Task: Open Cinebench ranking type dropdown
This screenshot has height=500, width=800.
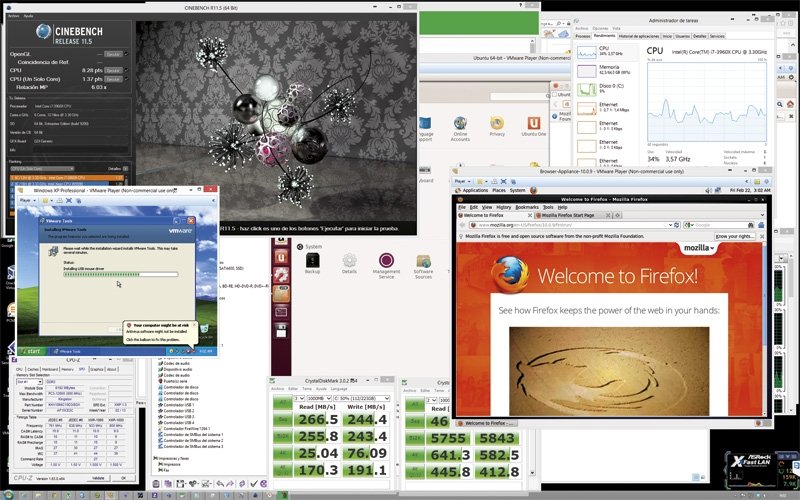Action: point(42,168)
